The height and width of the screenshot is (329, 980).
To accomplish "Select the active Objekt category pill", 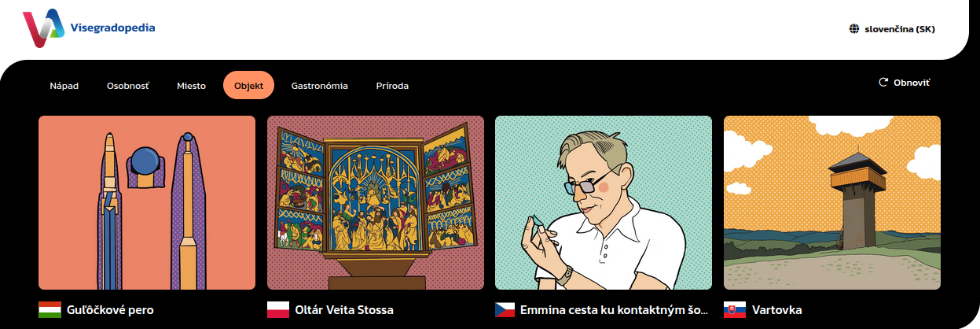I will 248,85.
